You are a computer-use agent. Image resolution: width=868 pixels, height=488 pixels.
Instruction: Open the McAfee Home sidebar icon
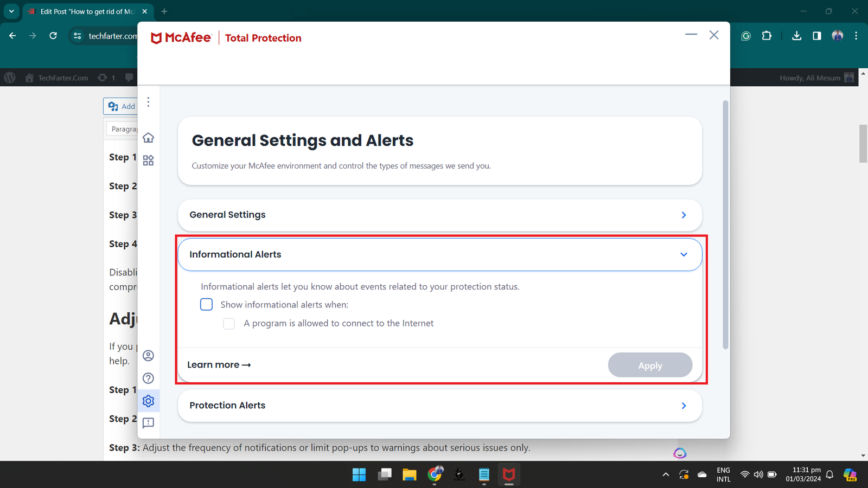[148, 138]
